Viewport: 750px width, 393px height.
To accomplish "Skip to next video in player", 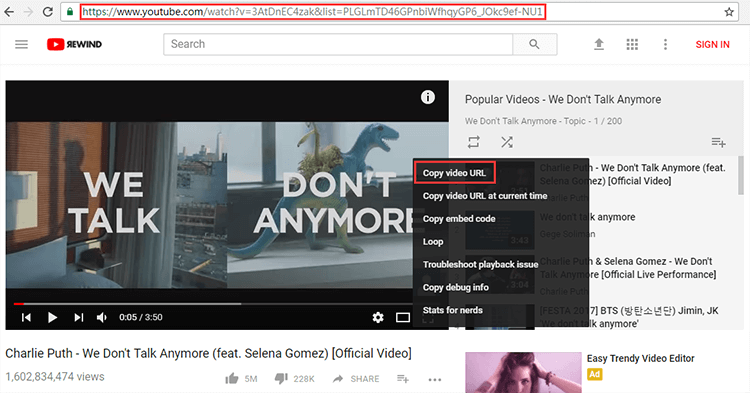I will click(78, 317).
